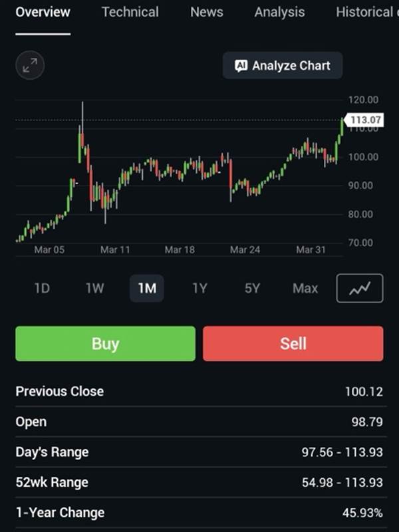399x532 pixels.
Task: Select the 1W time range
Action: point(94,289)
